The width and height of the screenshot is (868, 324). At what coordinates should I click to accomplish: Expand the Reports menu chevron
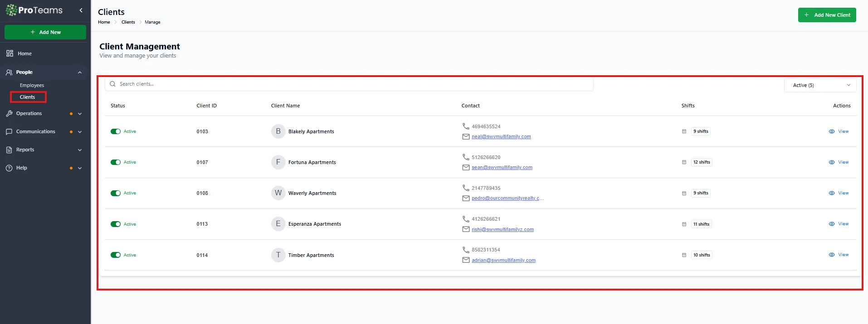[80, 150]
